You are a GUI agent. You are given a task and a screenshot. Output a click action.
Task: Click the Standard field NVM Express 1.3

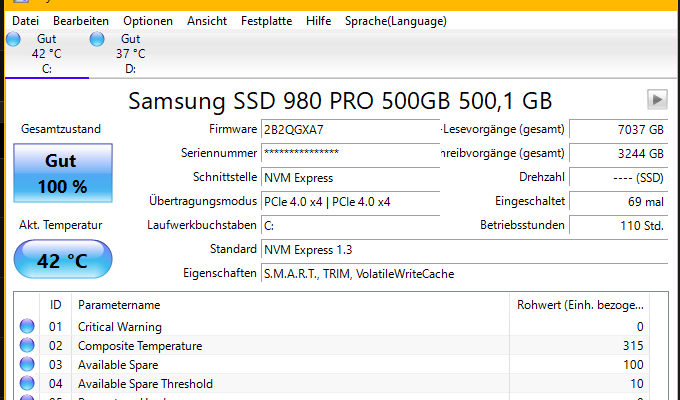(464, 249)
